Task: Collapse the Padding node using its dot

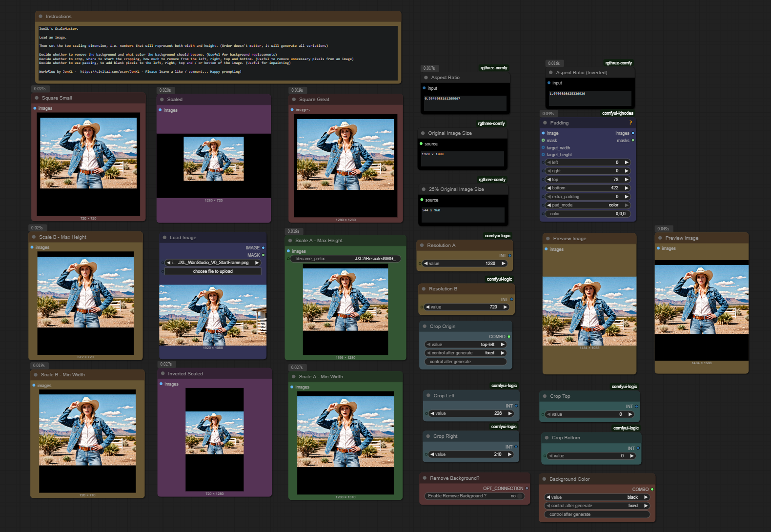Action: (545, 123)
